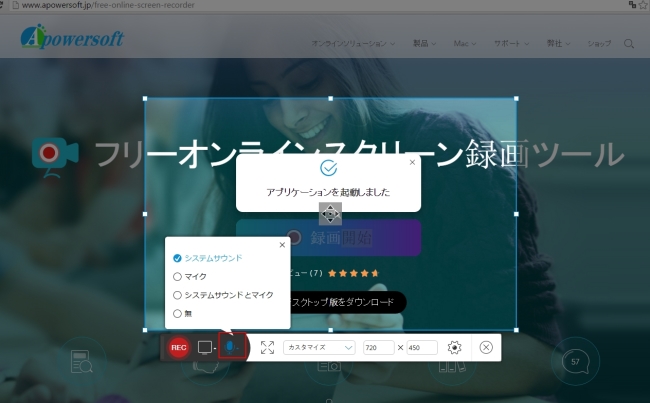Open the screen/webcam source selector icon
Viewport: 650px width, 403px height.
[206, 347]
